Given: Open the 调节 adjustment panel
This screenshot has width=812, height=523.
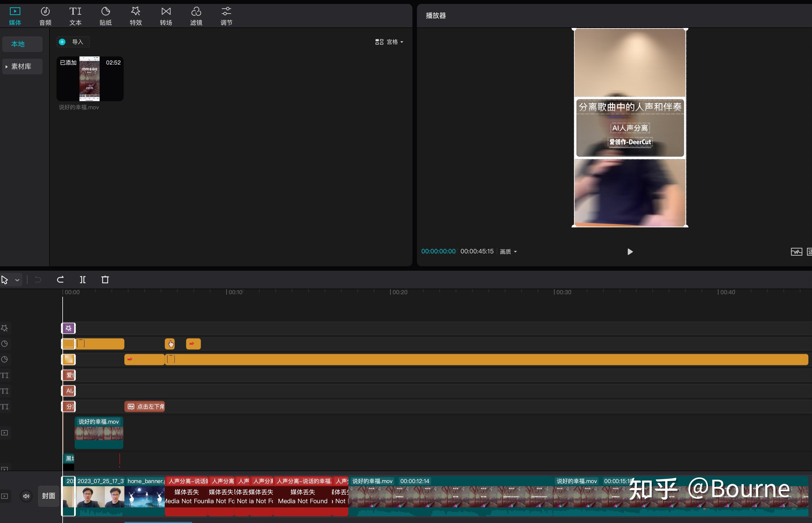Looking at the screenshot, I should 226,15.
